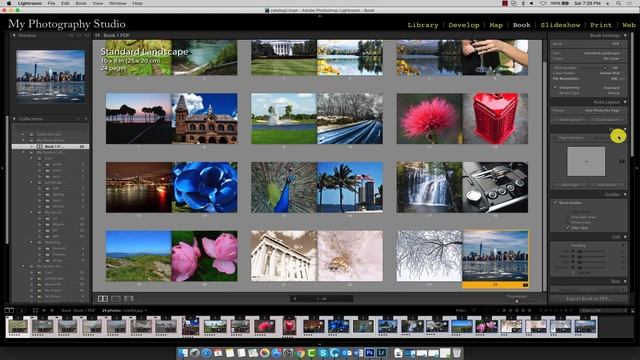
Task: Click the Auto Layout button
Action: coord(570,120)
